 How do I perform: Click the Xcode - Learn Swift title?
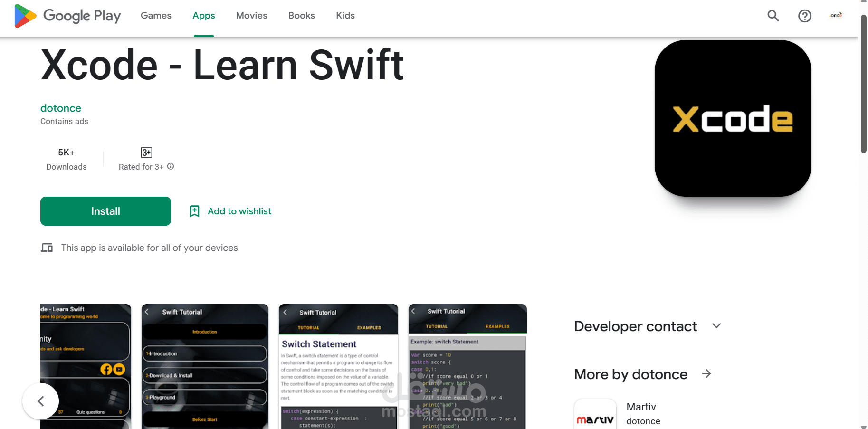click(x=222, y=65)
